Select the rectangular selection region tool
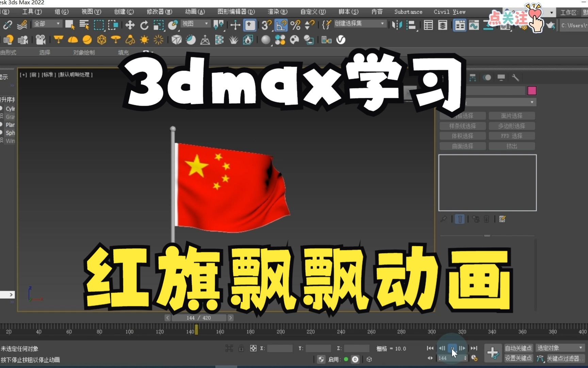 [99, 25]
